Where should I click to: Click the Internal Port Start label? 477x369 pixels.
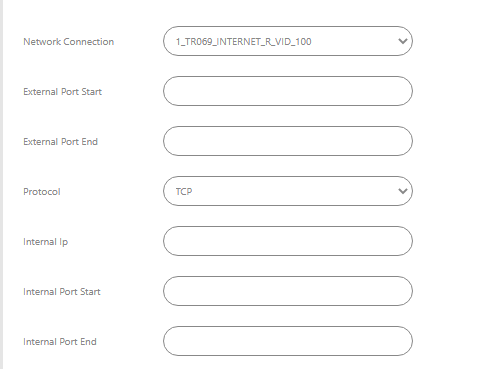pyautogui.click(x=62, y=292)
